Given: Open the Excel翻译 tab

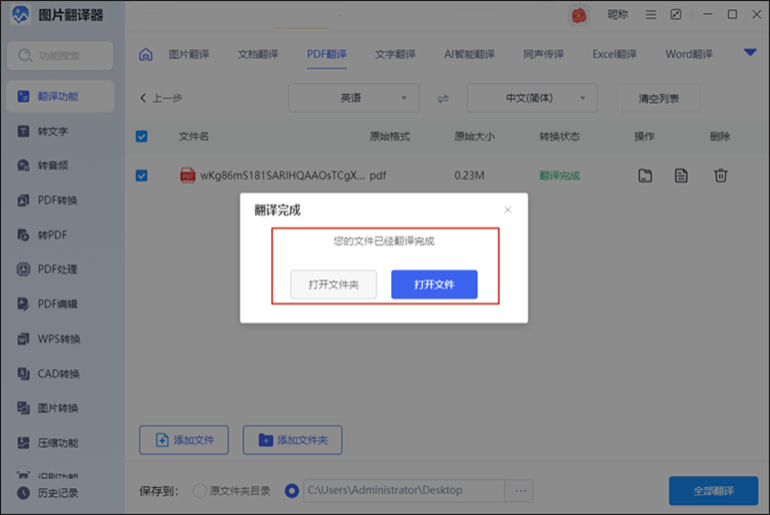Looking at the screenshot, I should click(x=614, y=54).
